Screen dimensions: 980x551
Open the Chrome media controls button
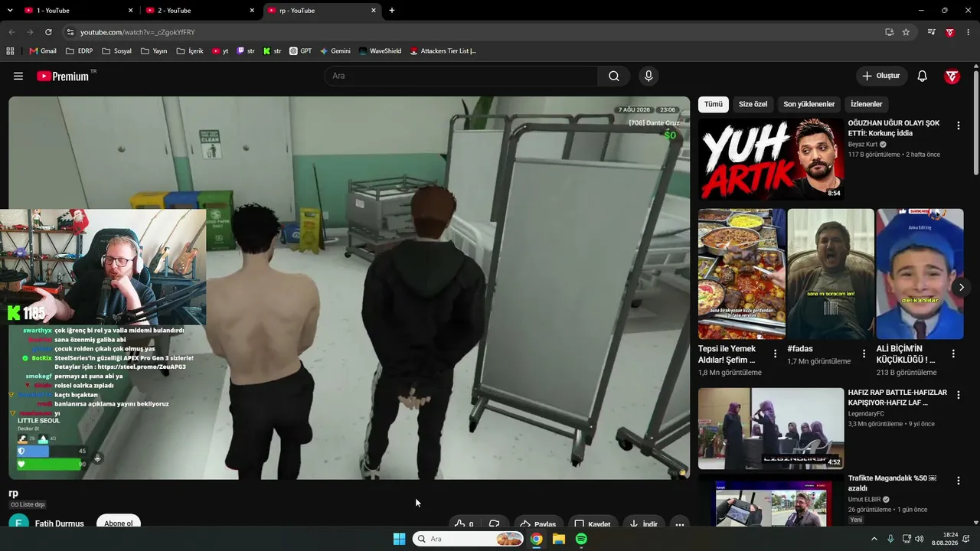point(931,32)
